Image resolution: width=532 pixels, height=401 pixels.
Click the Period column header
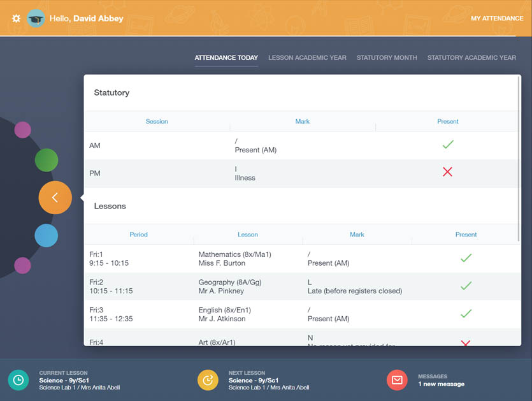138,234
